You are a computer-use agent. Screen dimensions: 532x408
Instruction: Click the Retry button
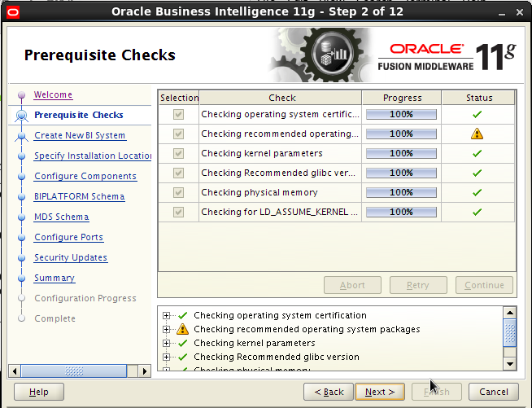point(418,285)
